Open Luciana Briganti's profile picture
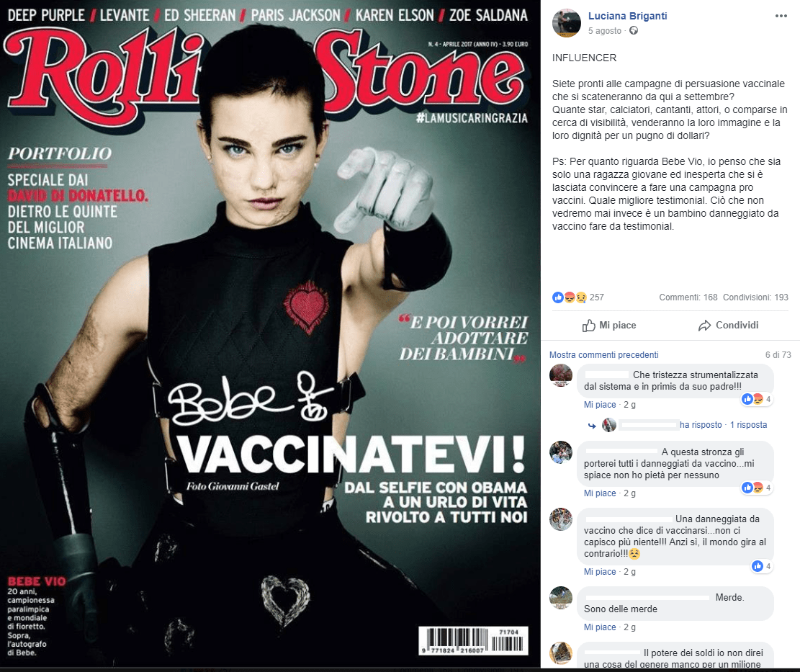Viewport: 800px width, 672px height. coord(566,23)
